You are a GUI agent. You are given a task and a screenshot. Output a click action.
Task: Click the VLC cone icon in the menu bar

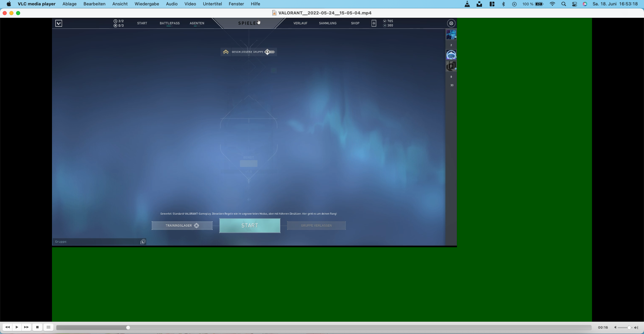tap(467, 4)
